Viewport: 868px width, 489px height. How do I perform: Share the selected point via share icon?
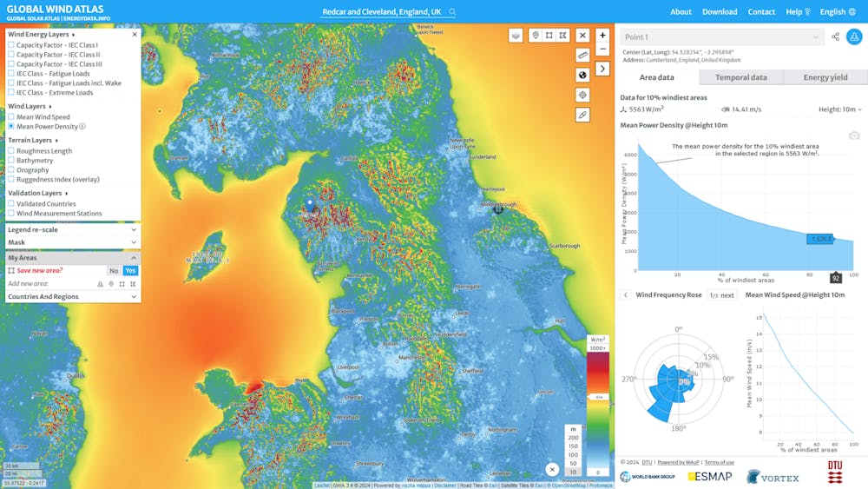click(x=835, y=37)
